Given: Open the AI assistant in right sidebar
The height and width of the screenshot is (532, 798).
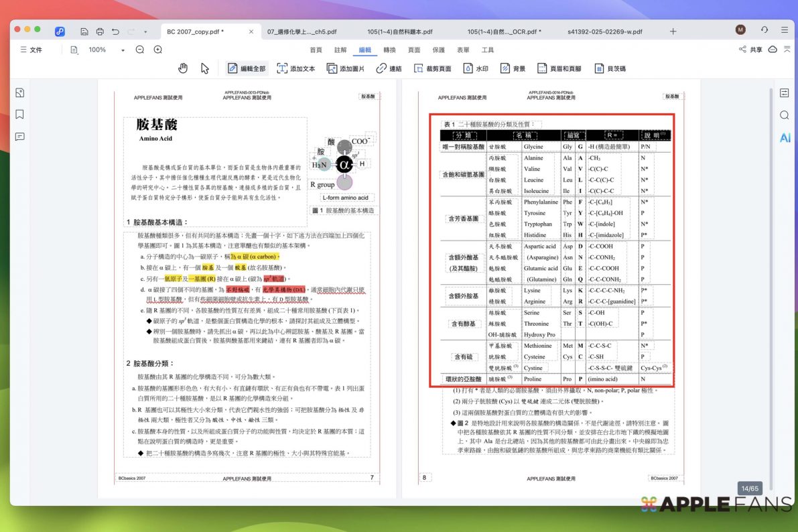Looking at the screenshot, I should pyautogui.click(x=785, y=138).
